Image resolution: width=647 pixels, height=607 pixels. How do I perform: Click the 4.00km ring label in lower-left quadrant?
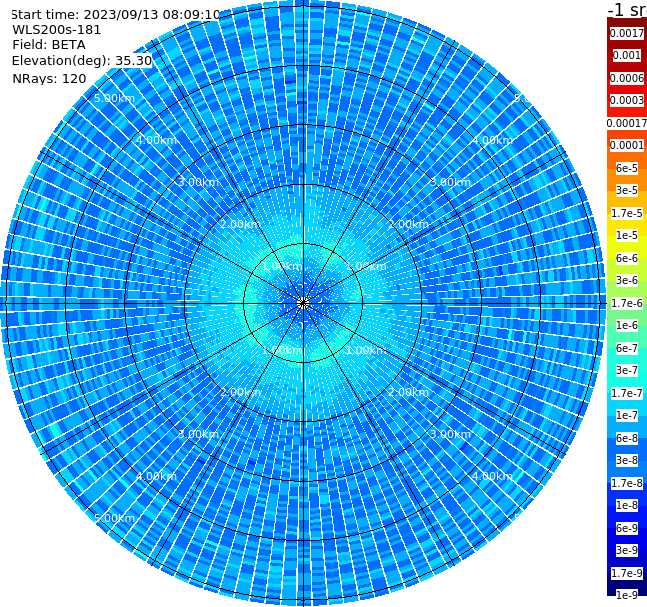[156, 476]
